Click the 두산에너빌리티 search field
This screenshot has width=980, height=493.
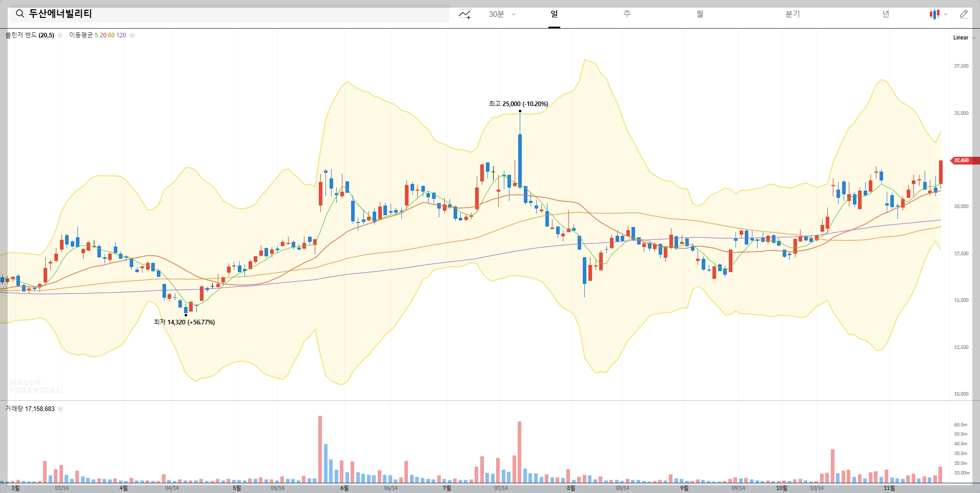[x=230, y=14]
